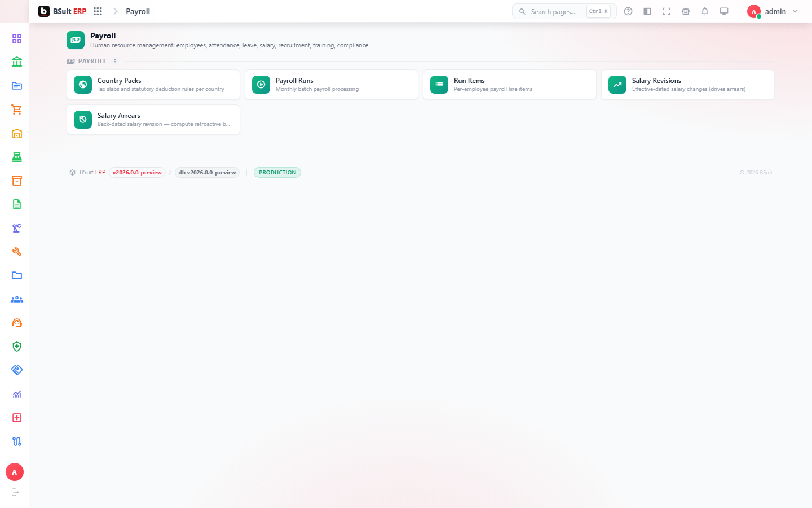The image size is (812, 508).
Task: Select the handshake sidebar icon
Action: (17, 370)
